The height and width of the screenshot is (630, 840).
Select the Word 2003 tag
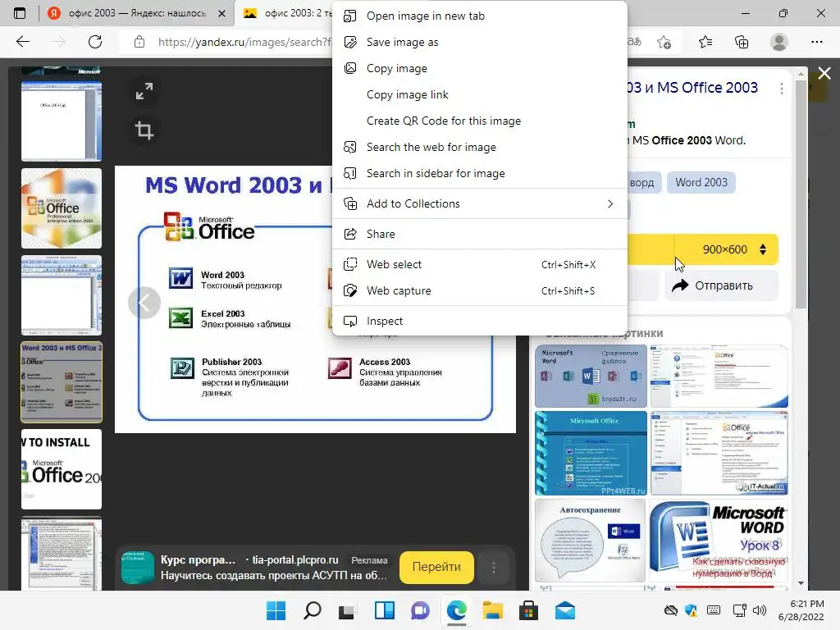701,183
